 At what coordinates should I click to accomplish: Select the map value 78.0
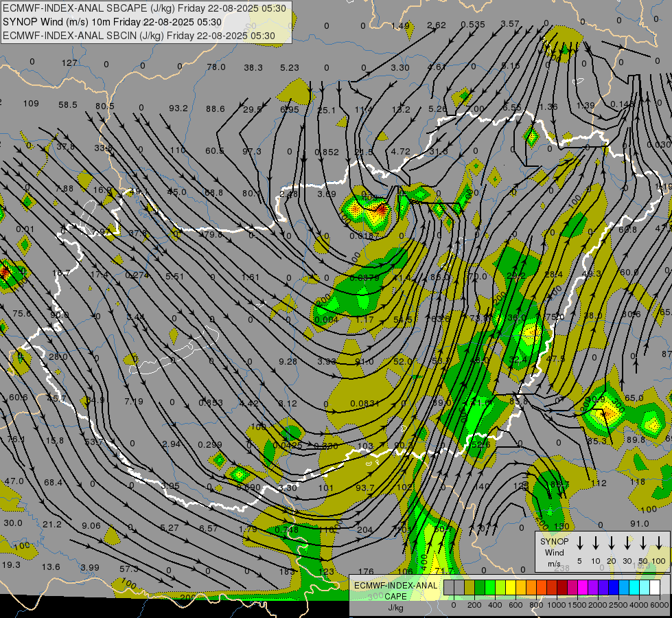coord(216,67)
